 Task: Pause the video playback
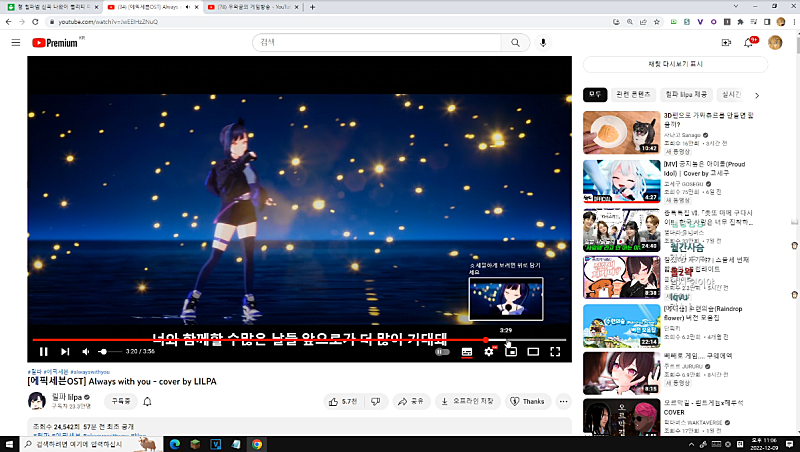tap(43, 351)
